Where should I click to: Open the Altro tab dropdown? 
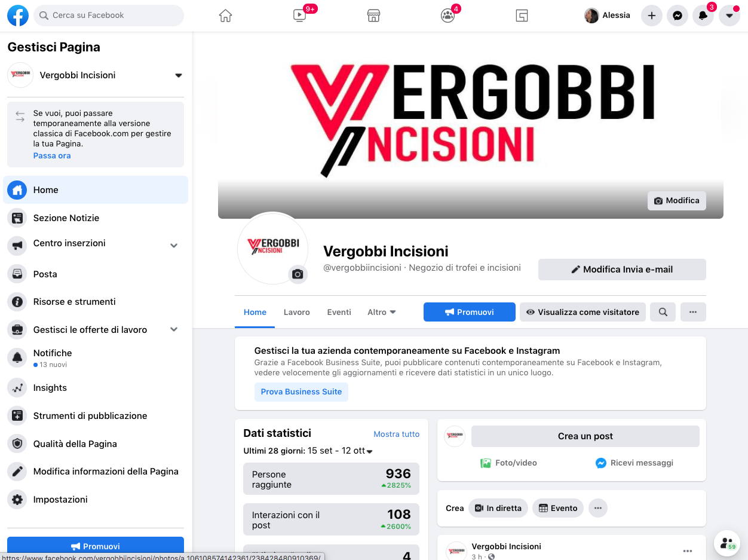click(x=382, y=312)
